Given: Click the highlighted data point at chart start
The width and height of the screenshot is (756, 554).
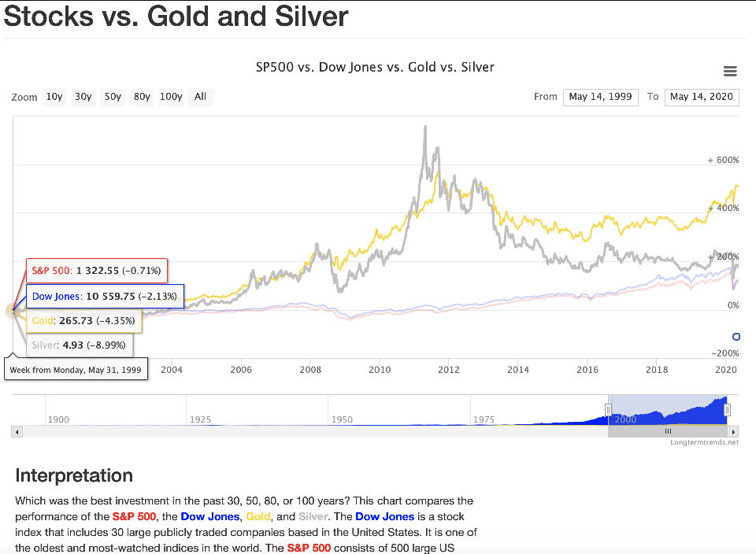Looking at the screenshot, I should pyautogui.click(x=13, y=310).
